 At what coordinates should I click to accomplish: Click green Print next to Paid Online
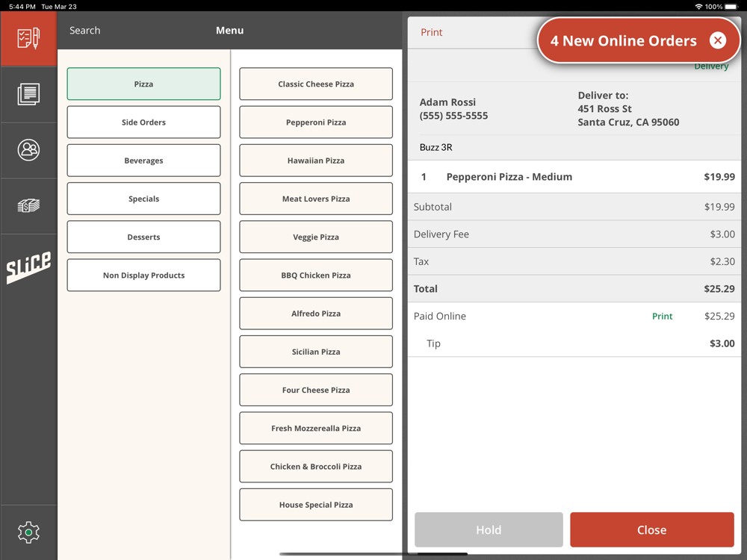[662, 317]
